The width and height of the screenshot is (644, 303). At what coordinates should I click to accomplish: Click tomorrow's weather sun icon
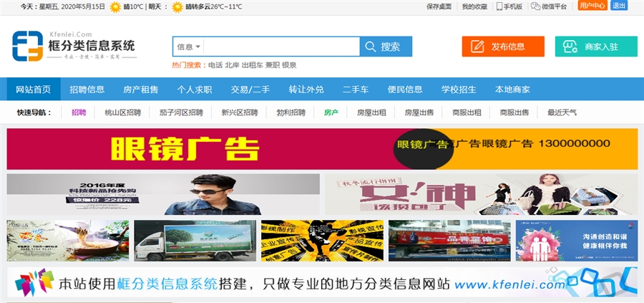coord(177,6)
